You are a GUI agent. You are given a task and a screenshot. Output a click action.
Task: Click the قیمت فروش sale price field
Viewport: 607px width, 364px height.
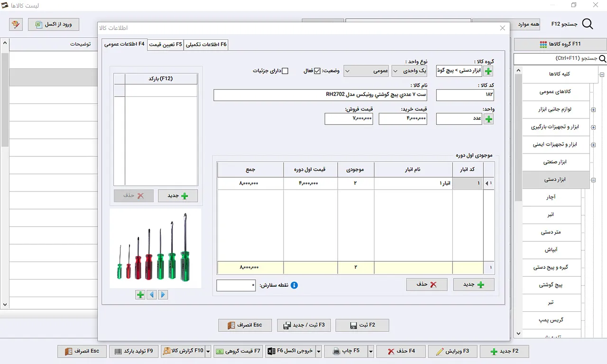[349, 118]
